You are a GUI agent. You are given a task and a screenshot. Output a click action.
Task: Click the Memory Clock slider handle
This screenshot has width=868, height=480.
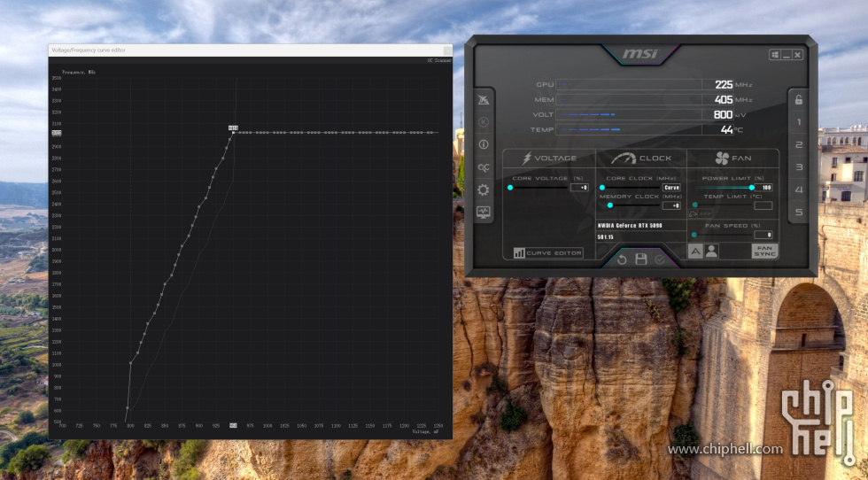610,205
